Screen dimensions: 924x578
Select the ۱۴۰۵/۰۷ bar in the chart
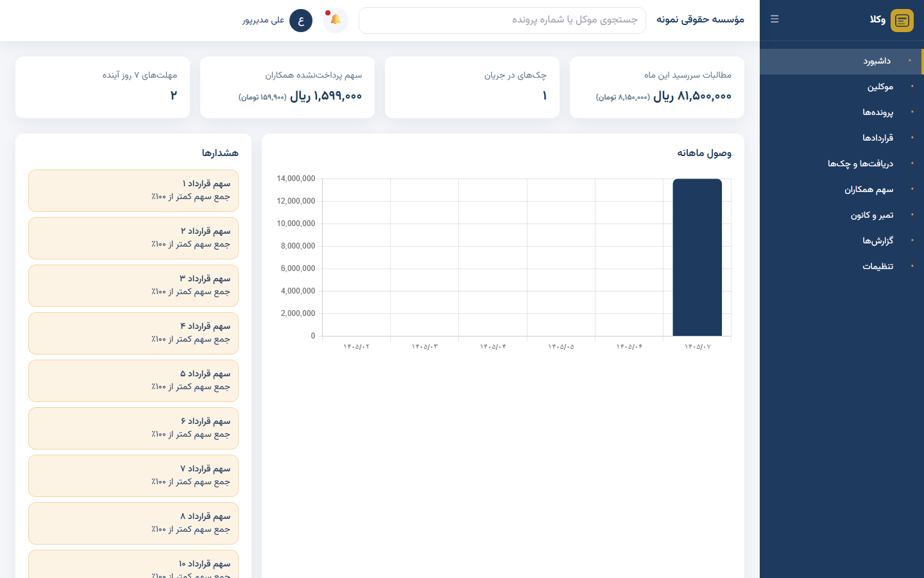pyautogui.click(x=697, y=258)
